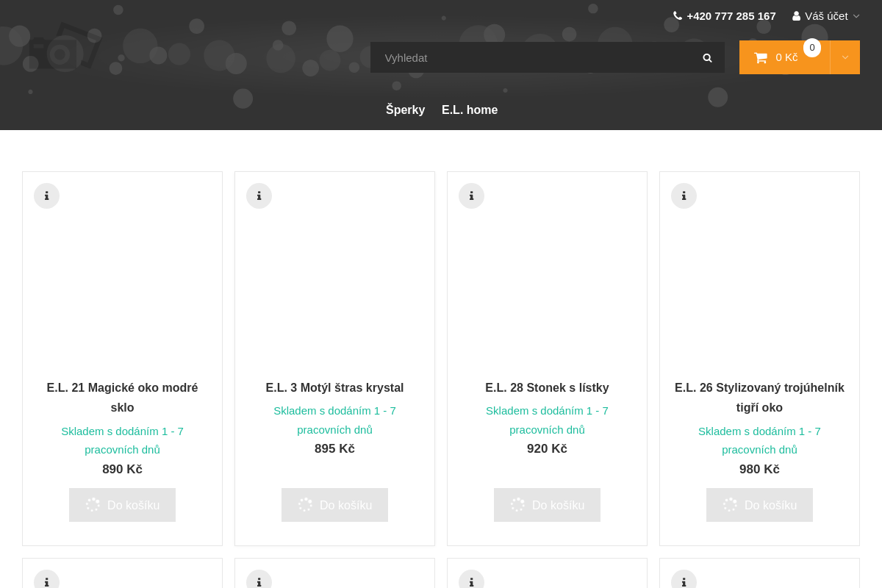Show info for E.L. 3 Motýl štras
This screenshot has width=882, height=588.
tap(259, 196)
